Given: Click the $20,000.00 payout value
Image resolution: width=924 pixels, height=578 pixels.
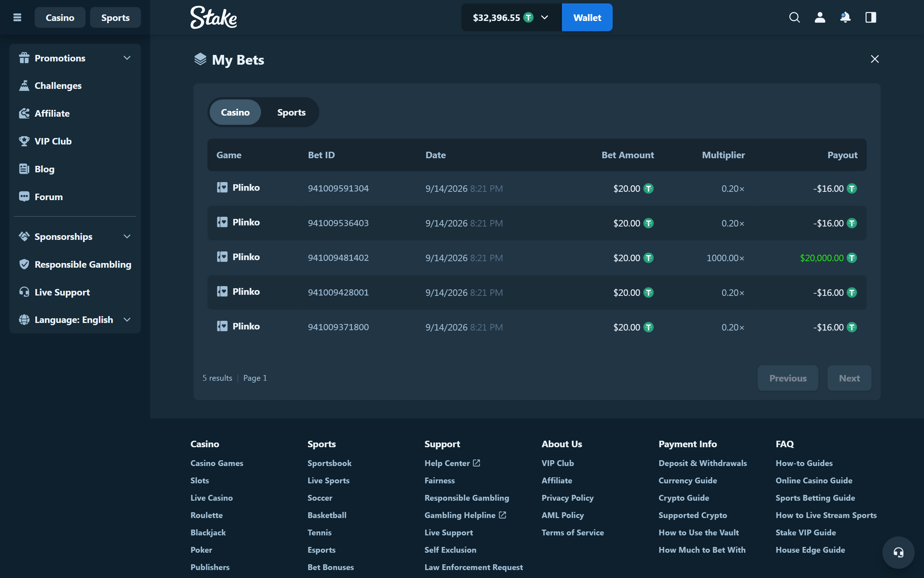Looking at the screenshot, I should pyautogui.click(x=821, y=258).
